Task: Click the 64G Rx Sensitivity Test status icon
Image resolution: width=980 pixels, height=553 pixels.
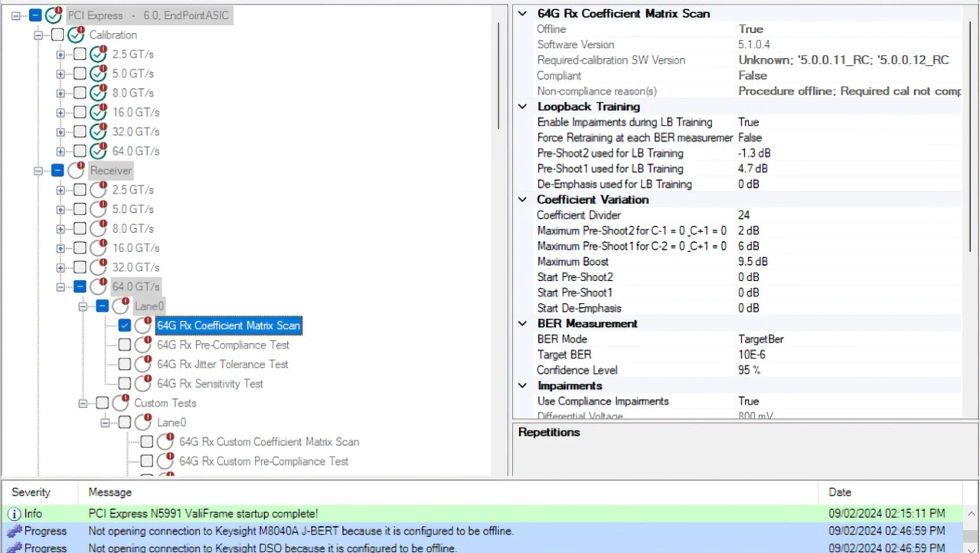Action: (x=143, y=384)
